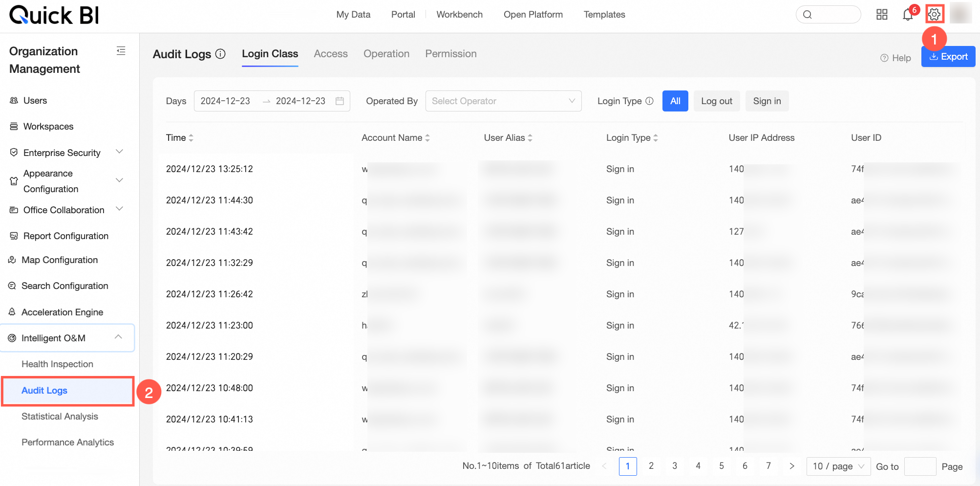Open the apps grid icon
This screenshot has width=980, height=486.
point(882,15)
